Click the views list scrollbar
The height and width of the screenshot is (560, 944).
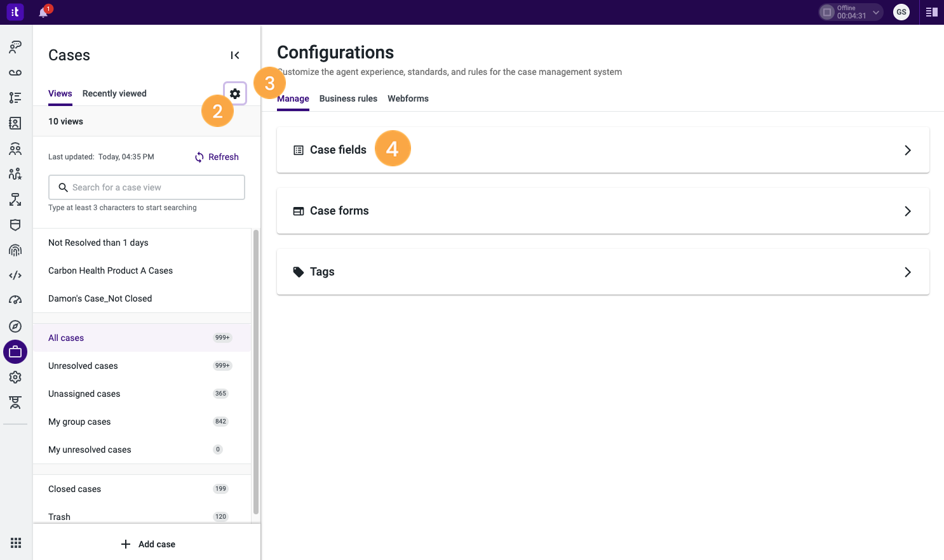click(x=256, y=371)
